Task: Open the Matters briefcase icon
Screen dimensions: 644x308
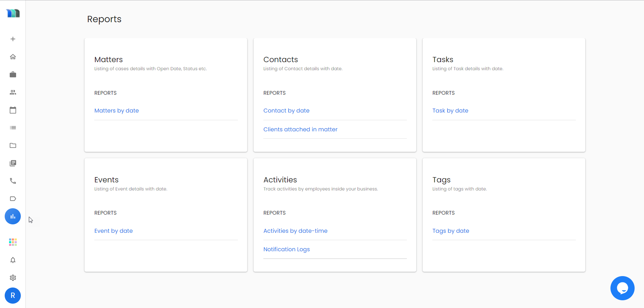Action: pyautogui.click(x=13, y=74)
